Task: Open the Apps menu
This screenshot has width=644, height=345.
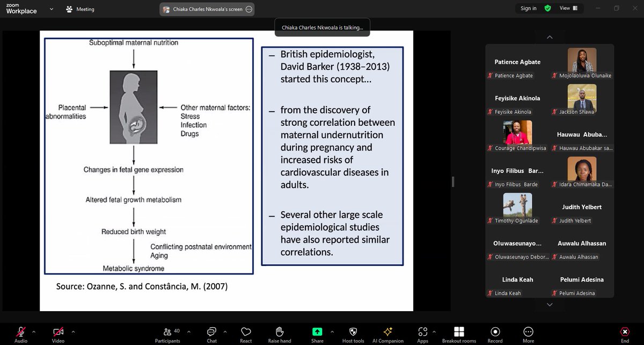Action: click(x=423, y=334)
